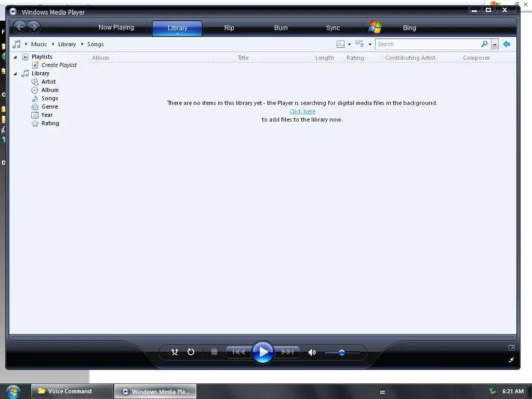Sort by the Rating column header
532x399 pixels.
pos(363,58)
